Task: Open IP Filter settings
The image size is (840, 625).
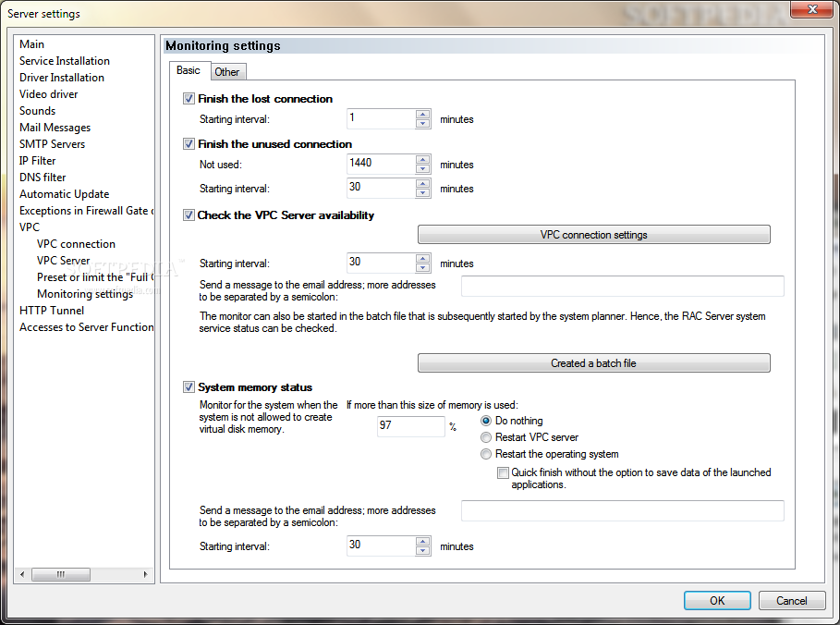Action: coord(37,161)
